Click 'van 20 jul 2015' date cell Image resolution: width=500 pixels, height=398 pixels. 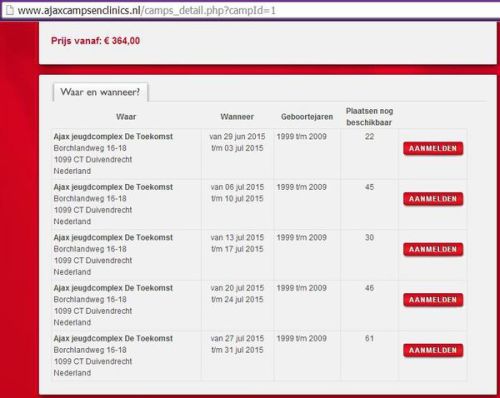pos(237,288)
